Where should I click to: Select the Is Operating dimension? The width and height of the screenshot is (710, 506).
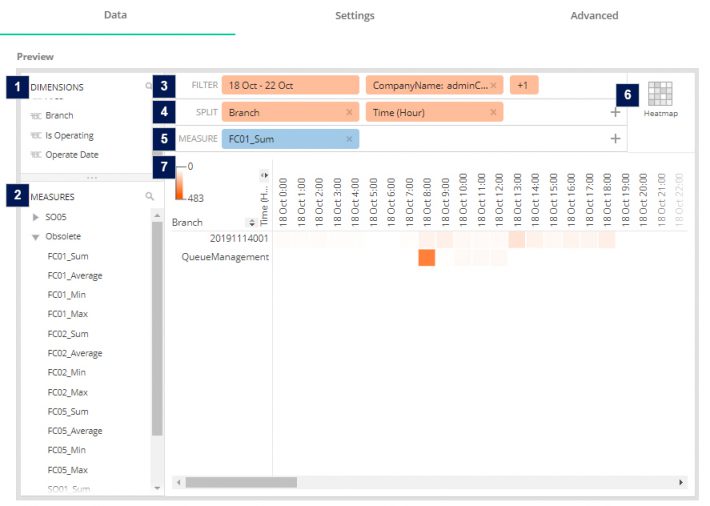coord(69,135)
